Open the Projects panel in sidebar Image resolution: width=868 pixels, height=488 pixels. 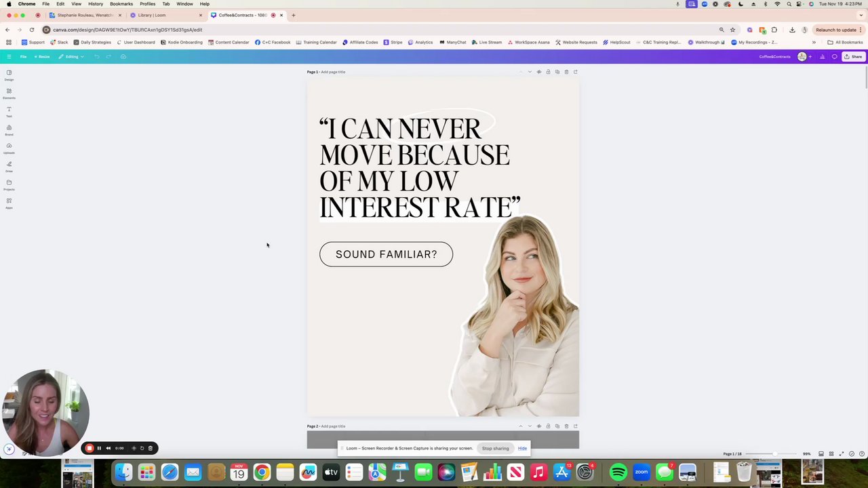click(9, 184)
